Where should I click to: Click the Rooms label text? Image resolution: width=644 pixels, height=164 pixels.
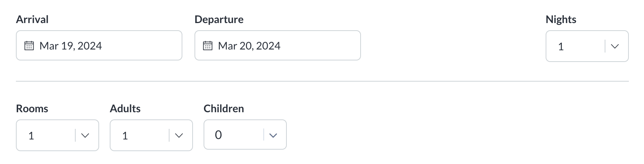click(32, 108)
